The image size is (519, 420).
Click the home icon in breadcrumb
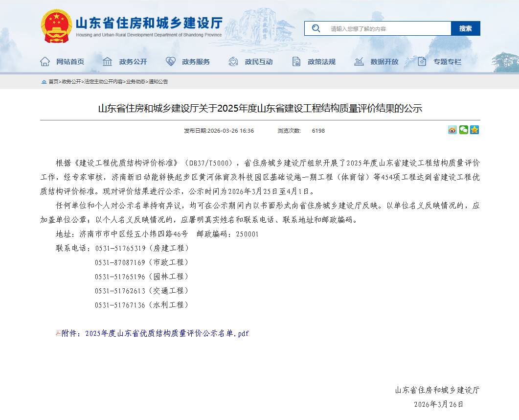[44, 82]
